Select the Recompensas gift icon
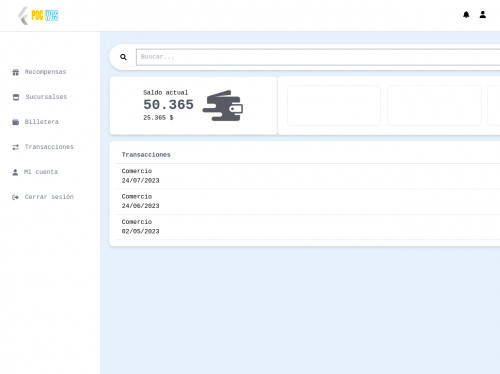The height and width of the screenshot is (374, 500). (x=16, y=72)
